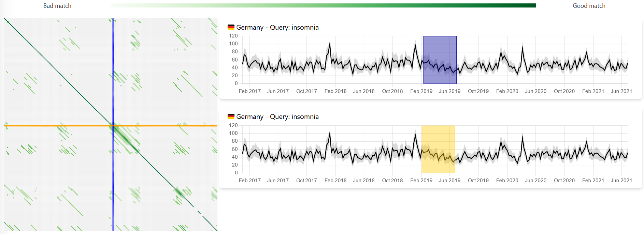Image resolution: width=644 pixels, height=234 pixels.
Task: Click the green match-quality gradient bar
Action: (323, 5)
